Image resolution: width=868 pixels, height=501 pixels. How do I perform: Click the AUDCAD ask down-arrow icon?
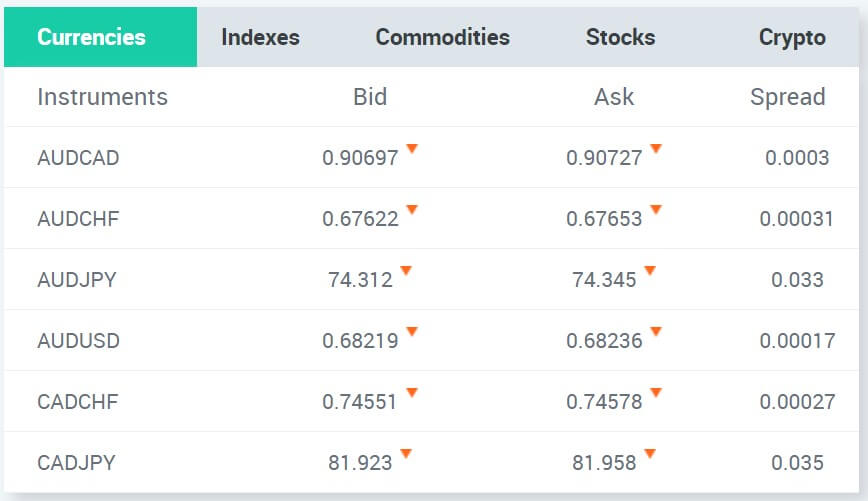pyautogui.click(x=656, y=148)
